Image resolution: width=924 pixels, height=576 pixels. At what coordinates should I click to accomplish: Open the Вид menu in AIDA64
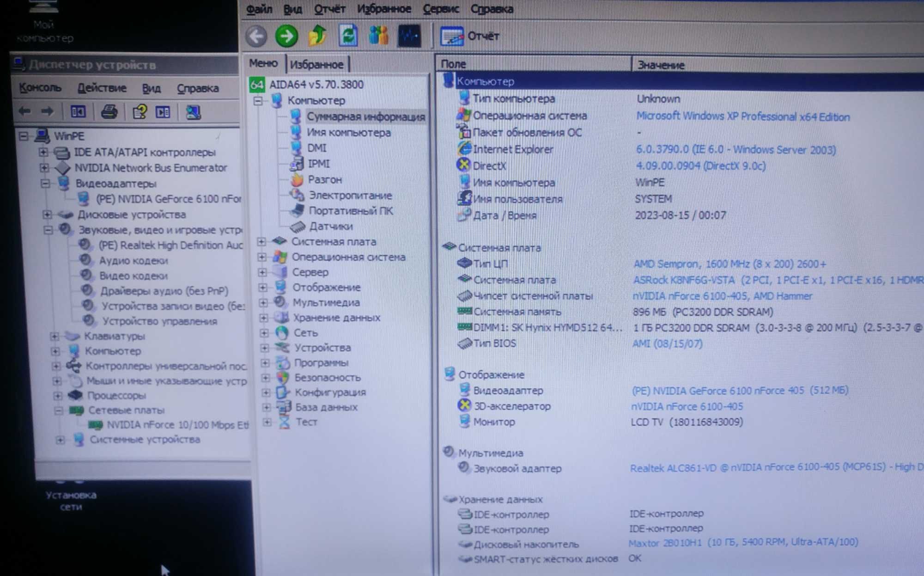[x=292, y=9]
